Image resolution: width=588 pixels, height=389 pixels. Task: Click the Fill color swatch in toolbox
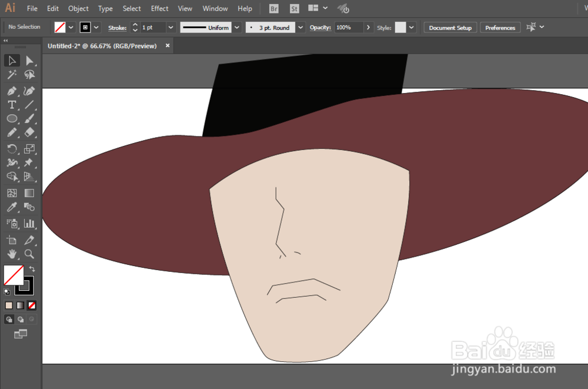point(13,275)
